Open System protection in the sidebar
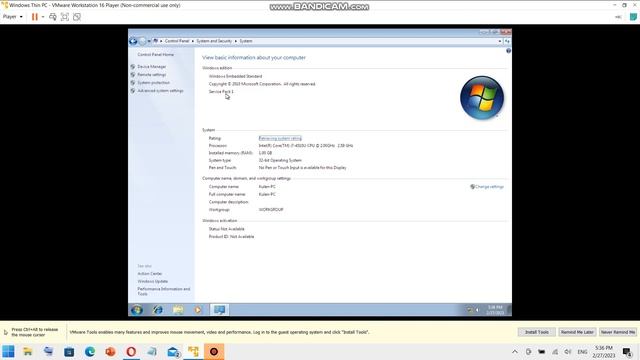The height and width of the screenshot is (360, 640). [x=153, y=83]
